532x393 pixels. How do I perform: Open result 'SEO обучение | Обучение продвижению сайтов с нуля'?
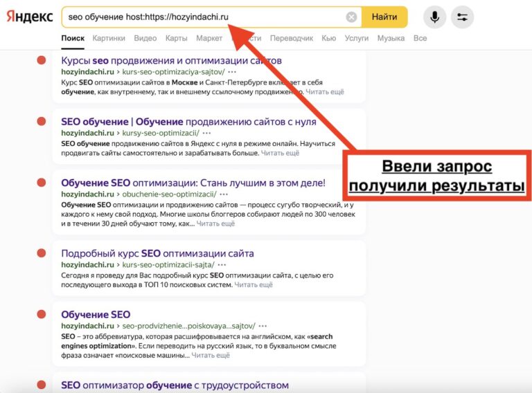click(188, 122)
